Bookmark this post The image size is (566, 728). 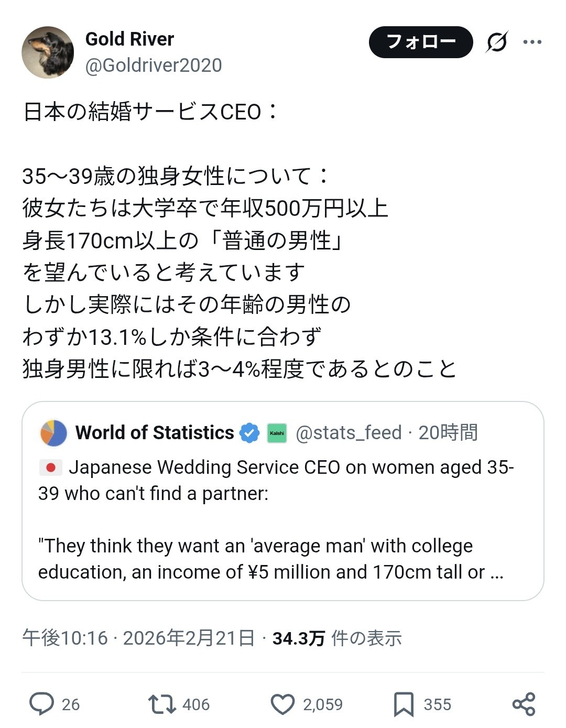(404, 704)
